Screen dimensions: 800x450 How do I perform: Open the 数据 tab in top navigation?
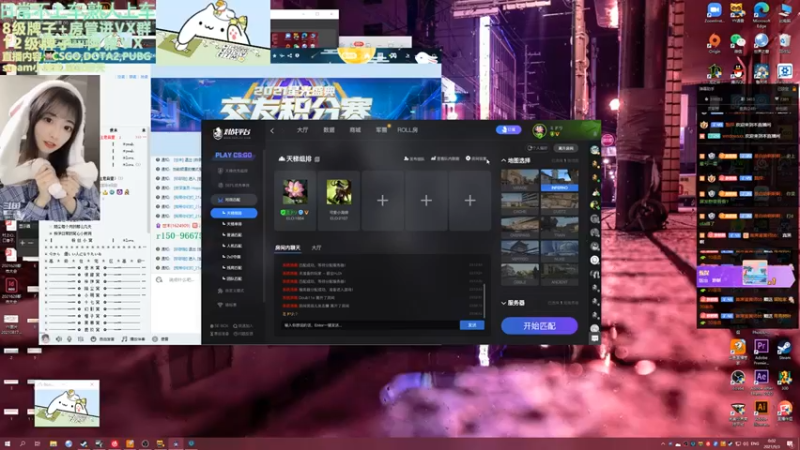[329, 130]
